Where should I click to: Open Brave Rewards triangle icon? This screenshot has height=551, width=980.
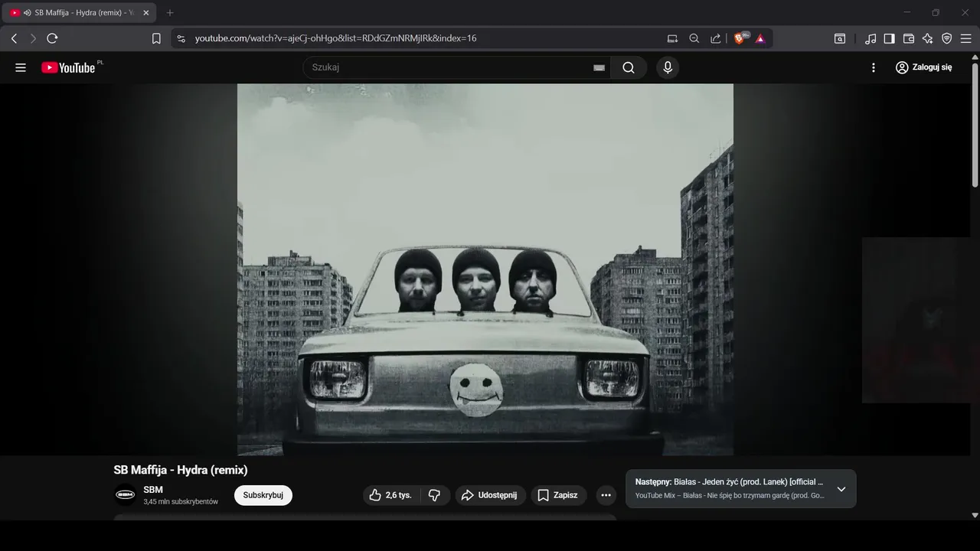(x=760, y=38)
